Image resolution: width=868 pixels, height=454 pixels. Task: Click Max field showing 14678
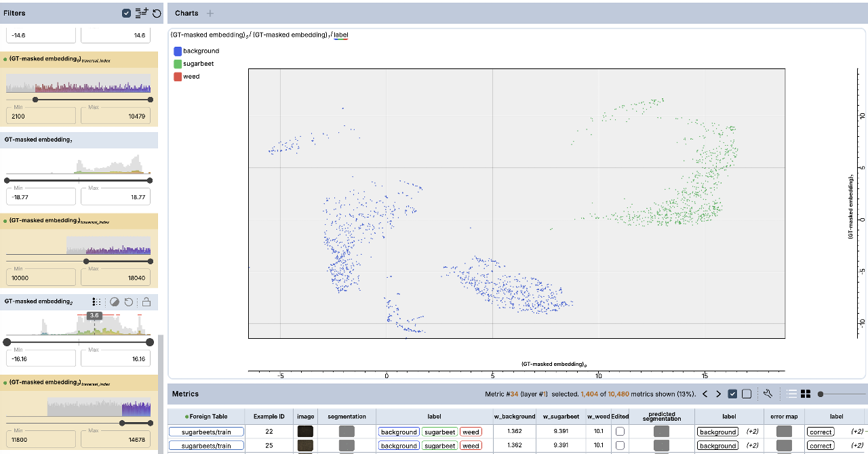click(116, 438)
